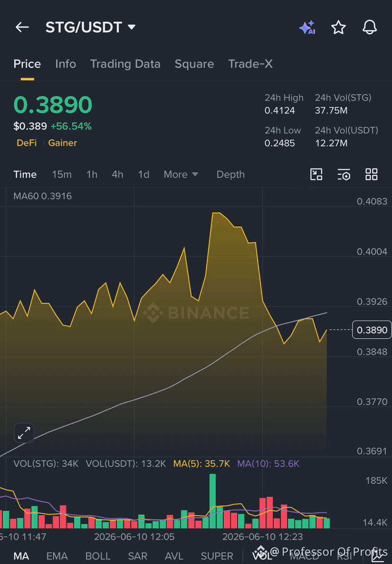Click the 2026-06-10 12:23 time label
This screenshot has height=564, width=392.
(x=262, y=537)
